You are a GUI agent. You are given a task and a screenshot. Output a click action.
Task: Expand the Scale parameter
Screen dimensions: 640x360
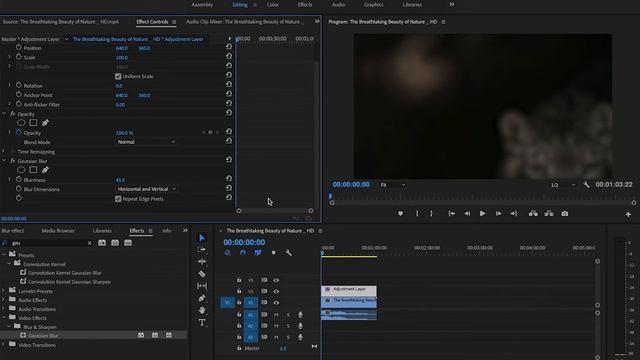pos(9,57)
